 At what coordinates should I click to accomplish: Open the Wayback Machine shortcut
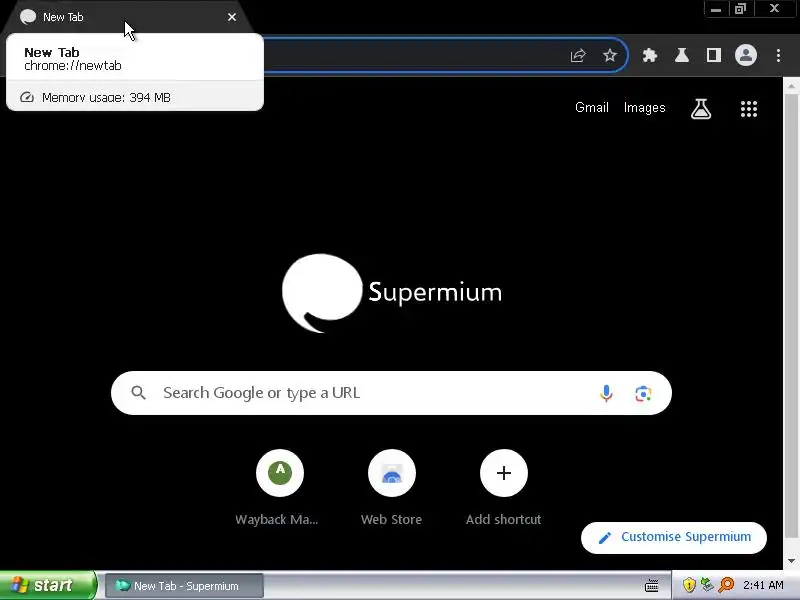[x=280, y=473]
